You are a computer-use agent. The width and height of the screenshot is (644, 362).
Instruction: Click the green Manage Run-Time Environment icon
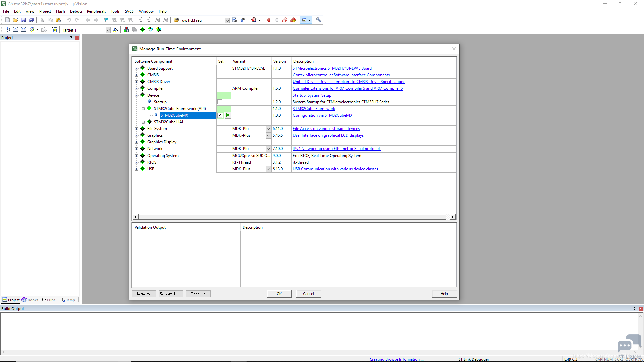click(x=143, y=29)
